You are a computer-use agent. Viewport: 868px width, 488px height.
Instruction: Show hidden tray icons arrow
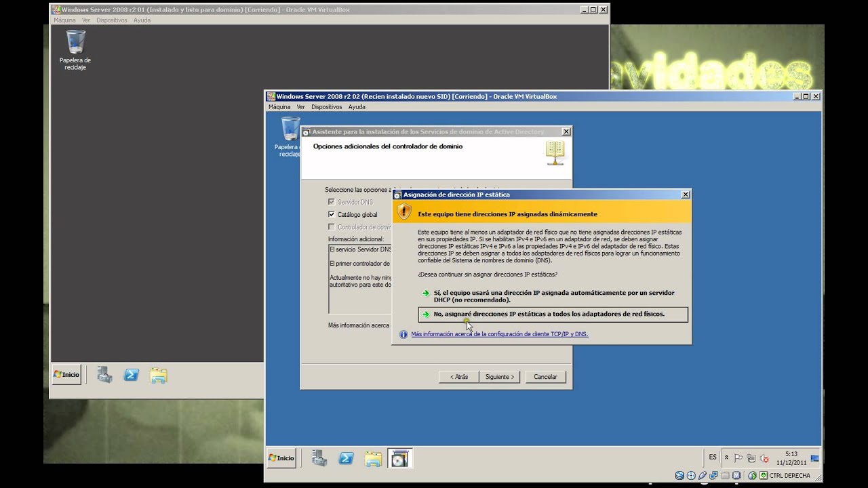coord(726,458)
